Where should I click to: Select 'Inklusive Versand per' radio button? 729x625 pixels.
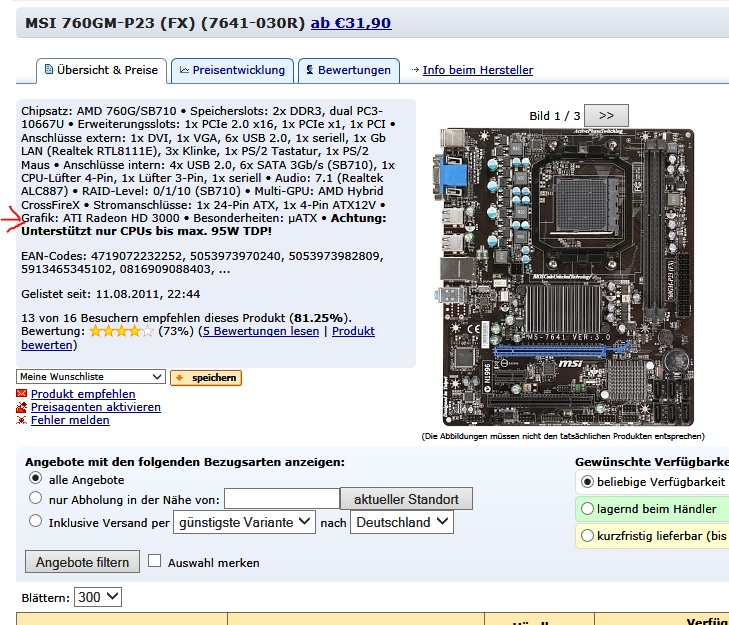click(x=35, y=520)
